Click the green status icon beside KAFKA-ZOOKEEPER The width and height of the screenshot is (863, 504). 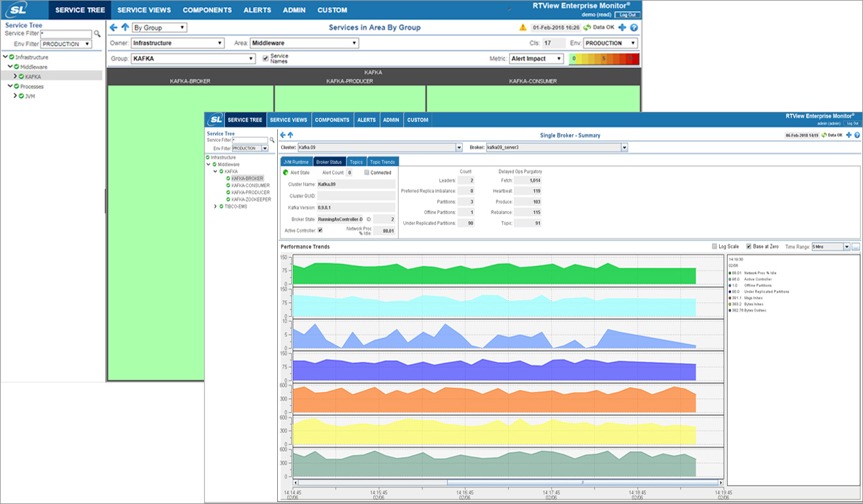228,199
